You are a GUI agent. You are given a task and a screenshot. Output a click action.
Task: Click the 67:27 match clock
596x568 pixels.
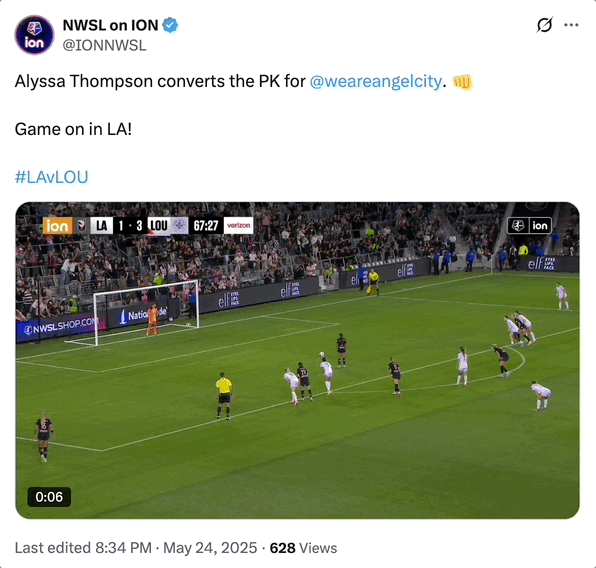click(x=206, y=226)
